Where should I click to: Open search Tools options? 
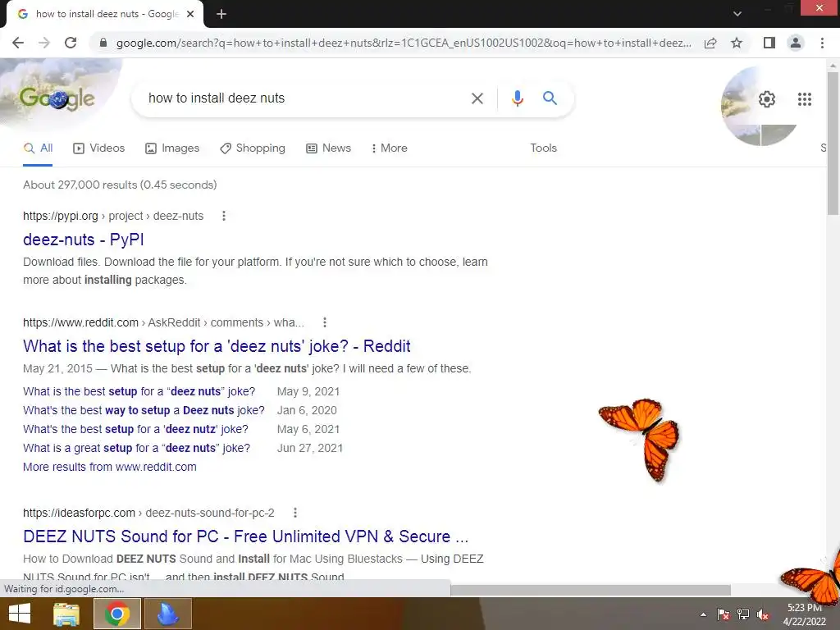click(543, 148)
